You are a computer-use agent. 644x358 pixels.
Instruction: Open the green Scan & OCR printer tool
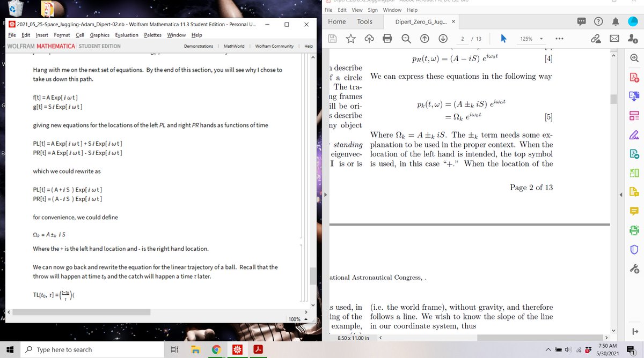coord(634,232)
